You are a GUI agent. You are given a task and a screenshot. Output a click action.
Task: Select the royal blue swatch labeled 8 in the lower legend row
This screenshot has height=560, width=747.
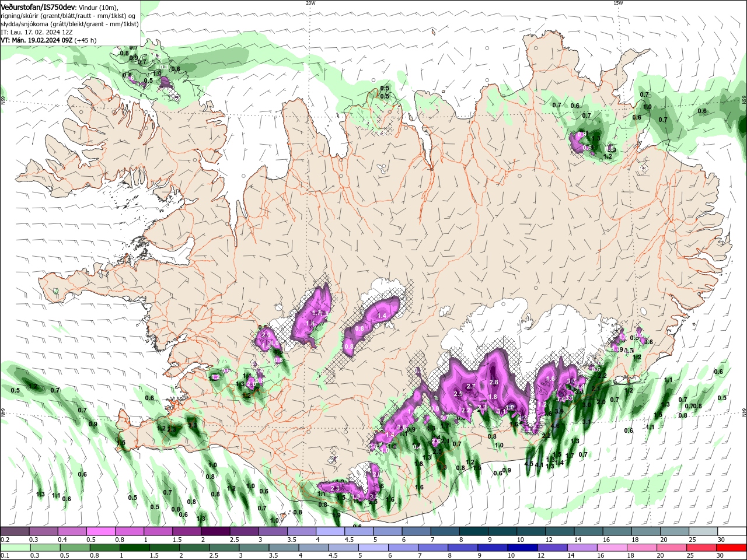pyautogui.click(x=463, y=548)
